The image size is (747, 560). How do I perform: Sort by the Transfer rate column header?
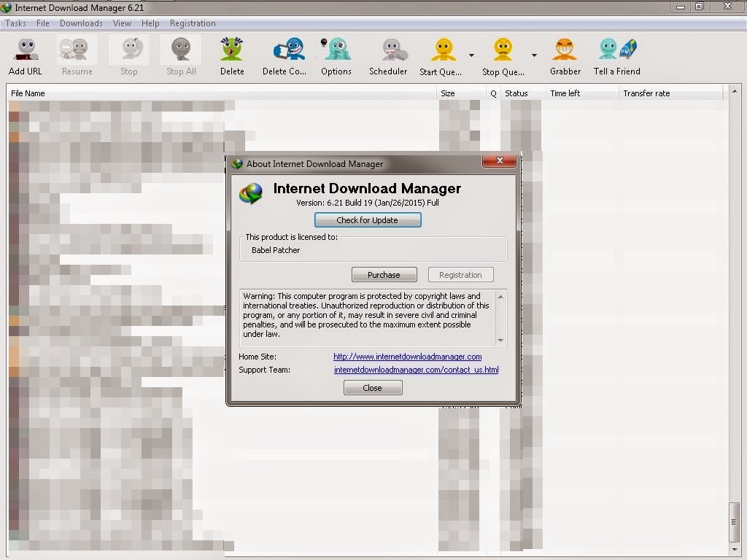point(671,93)
